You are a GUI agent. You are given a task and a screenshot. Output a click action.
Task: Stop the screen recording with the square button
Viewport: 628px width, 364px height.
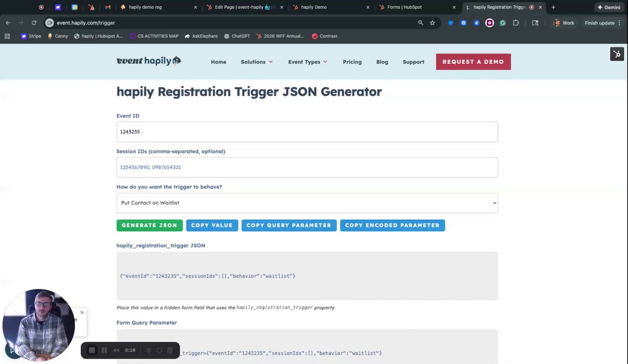[x=92, y=350]
